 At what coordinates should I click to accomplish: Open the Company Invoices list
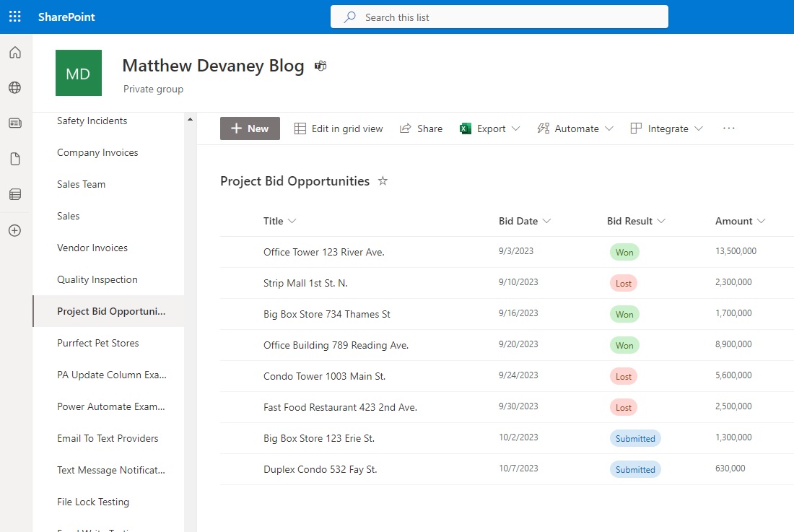pyautogui.click(x=97, y=152)
